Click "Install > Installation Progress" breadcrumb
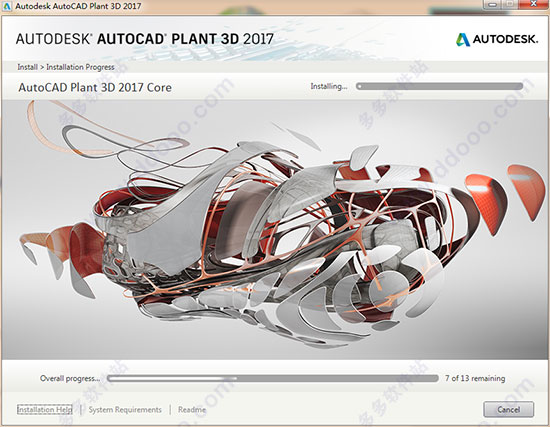Image resolution: width=550 pixels, height=427 pixels. tap(66, 67)
